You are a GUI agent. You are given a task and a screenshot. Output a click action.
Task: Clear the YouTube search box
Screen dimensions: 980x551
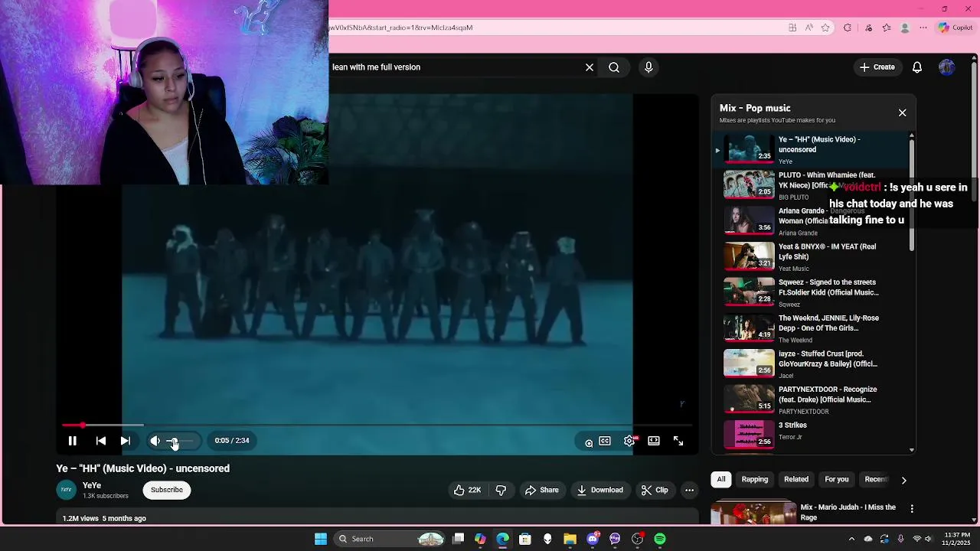pyautogui.click(x=590, y=67)
